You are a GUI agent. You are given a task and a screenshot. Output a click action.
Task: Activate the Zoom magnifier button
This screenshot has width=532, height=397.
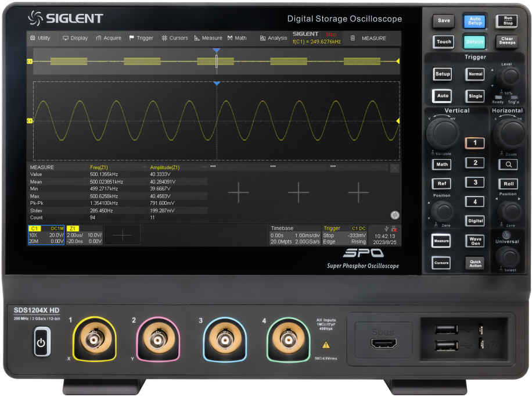pos(508,164)
